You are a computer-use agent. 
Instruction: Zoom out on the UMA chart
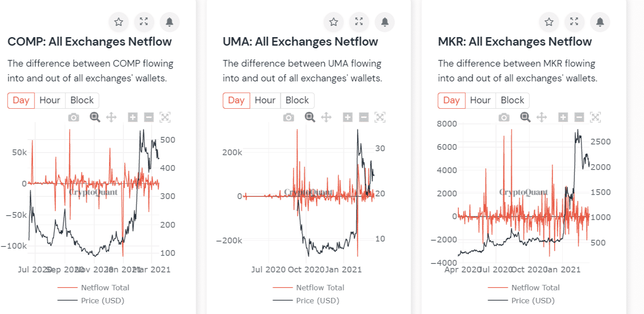tap(364, 117)
